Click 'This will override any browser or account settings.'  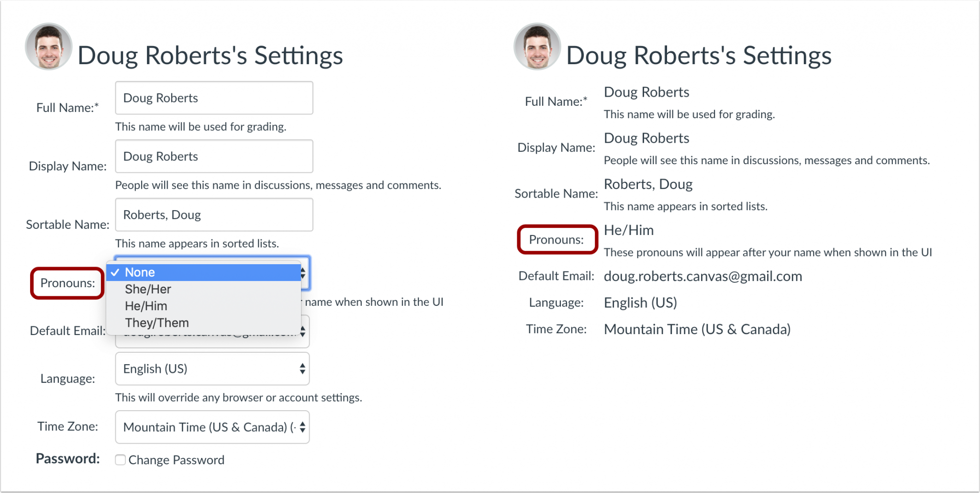238,398
